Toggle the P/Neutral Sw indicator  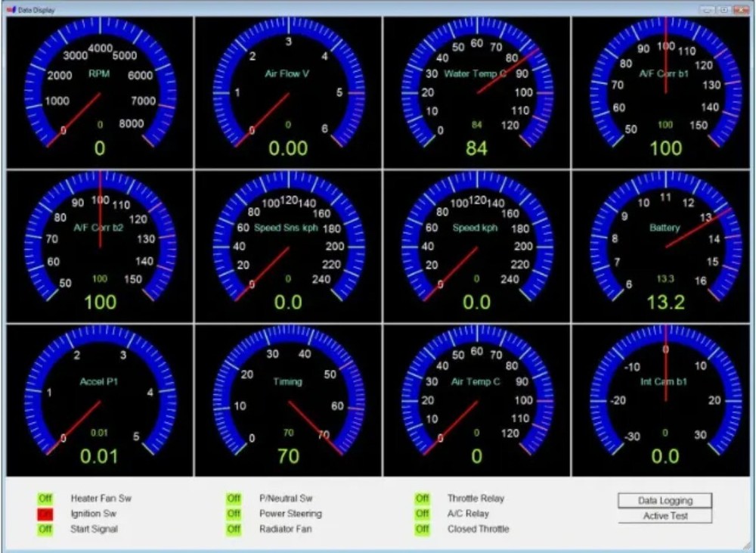click(x=233, y=499)
